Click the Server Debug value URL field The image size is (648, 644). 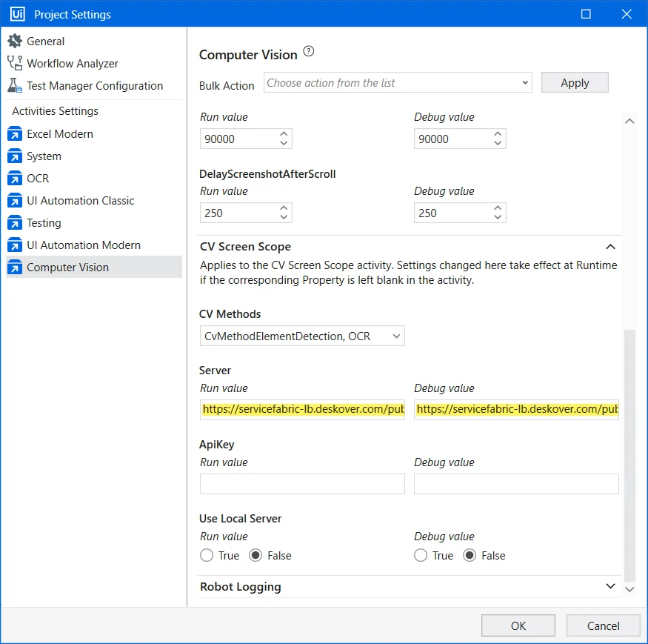tap(516, 410)
